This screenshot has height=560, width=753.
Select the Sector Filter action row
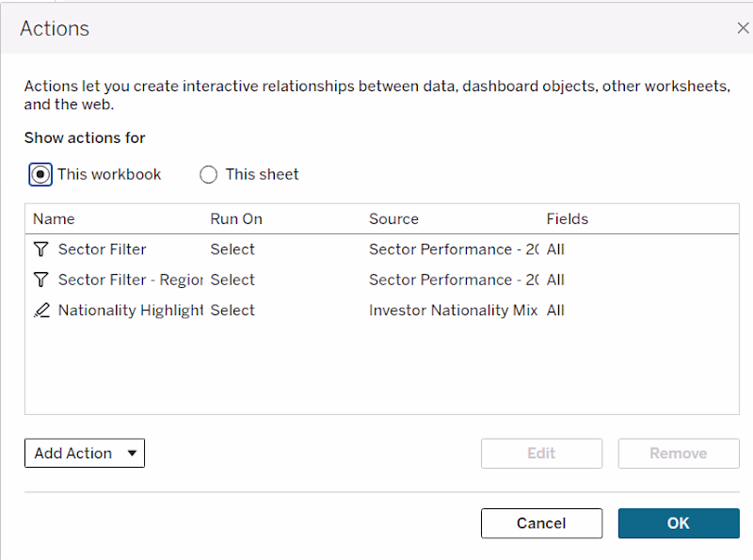382,249
